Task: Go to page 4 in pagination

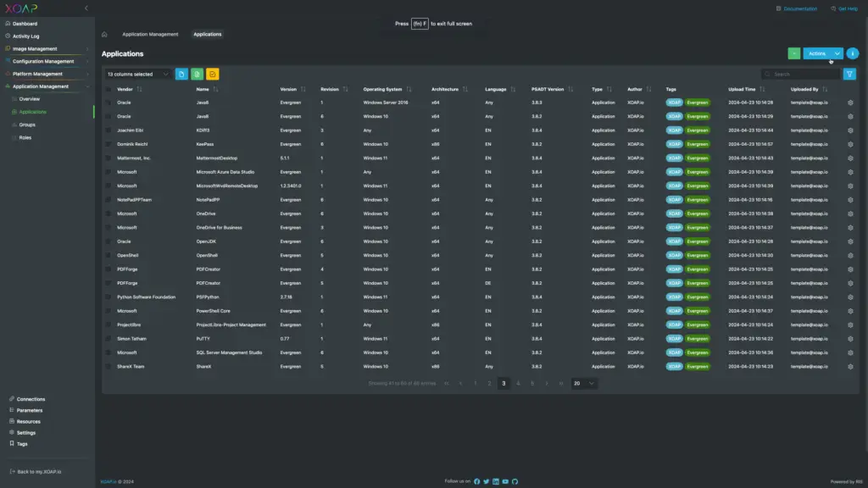Action: click(518, 384)
